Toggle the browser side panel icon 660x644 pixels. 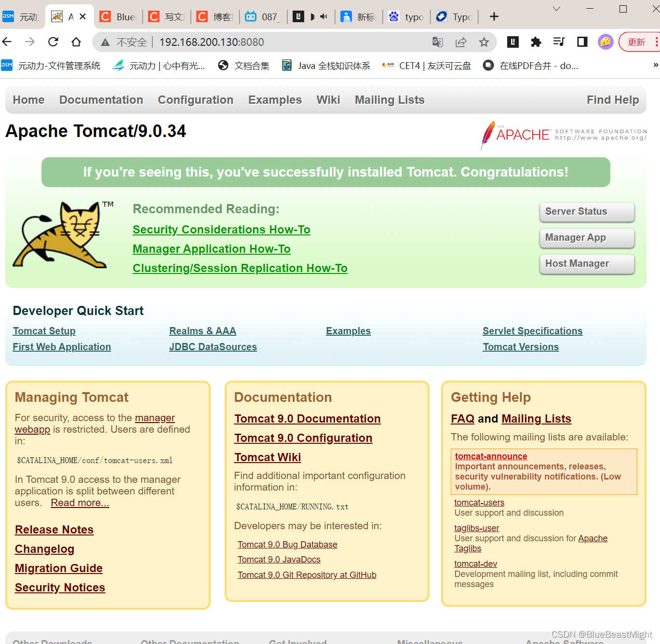pyautogui.click(x=582, y=42)
